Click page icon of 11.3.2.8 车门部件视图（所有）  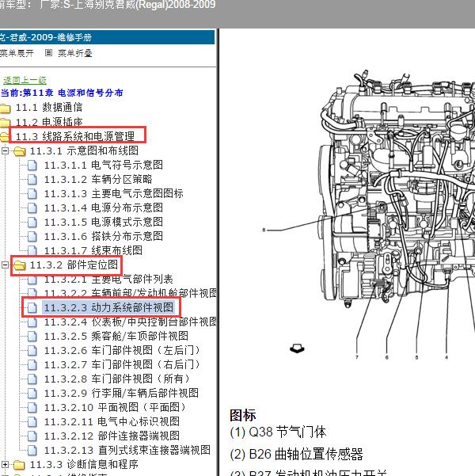coord(32,379)
